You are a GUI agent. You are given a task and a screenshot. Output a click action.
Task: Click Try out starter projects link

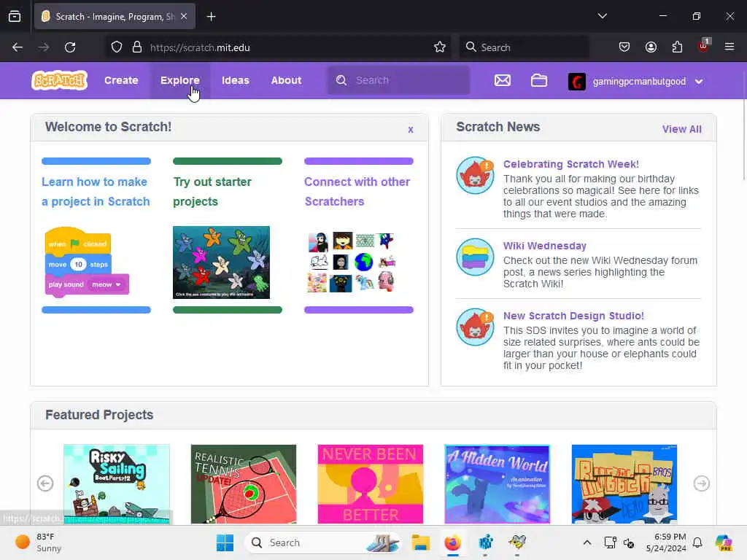212,192
